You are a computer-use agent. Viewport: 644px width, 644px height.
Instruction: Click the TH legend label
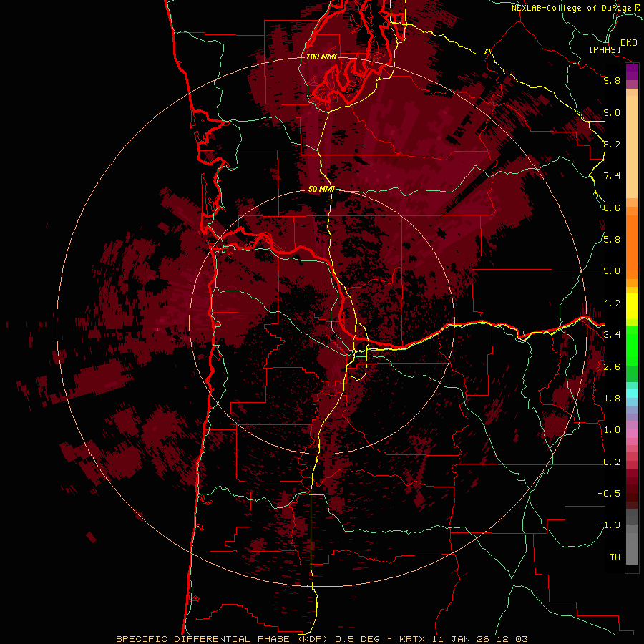(x=615, y=557)
